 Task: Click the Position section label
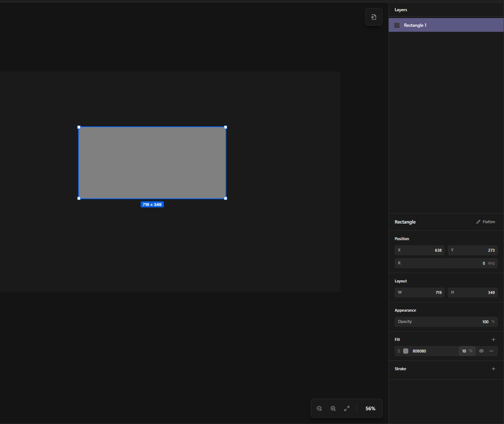(402, 239)
